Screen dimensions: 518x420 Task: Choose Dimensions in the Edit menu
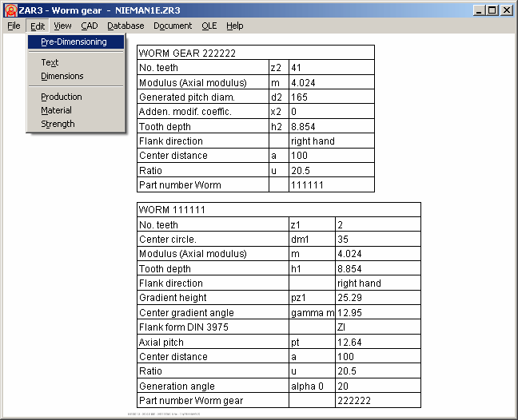coord(62,77)
